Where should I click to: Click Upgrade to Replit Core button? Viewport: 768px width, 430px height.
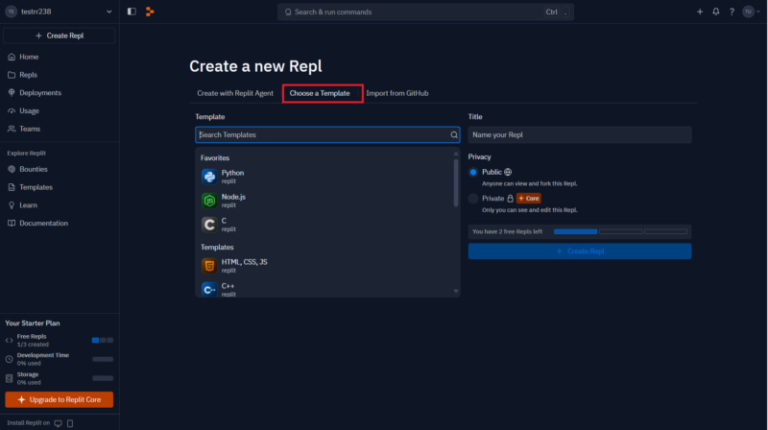coord(59,400)
